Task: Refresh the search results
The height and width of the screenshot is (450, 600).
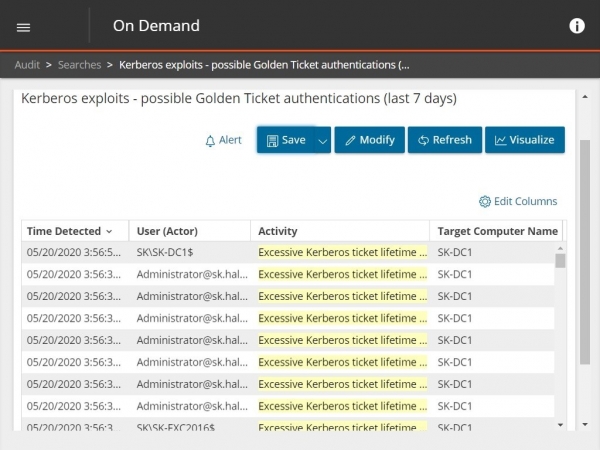Action: coord(444,140)
